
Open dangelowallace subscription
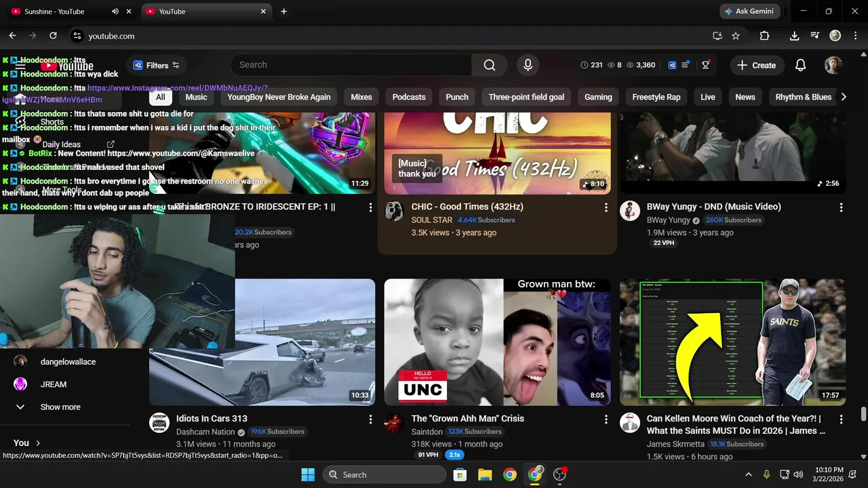coord(68,362)
